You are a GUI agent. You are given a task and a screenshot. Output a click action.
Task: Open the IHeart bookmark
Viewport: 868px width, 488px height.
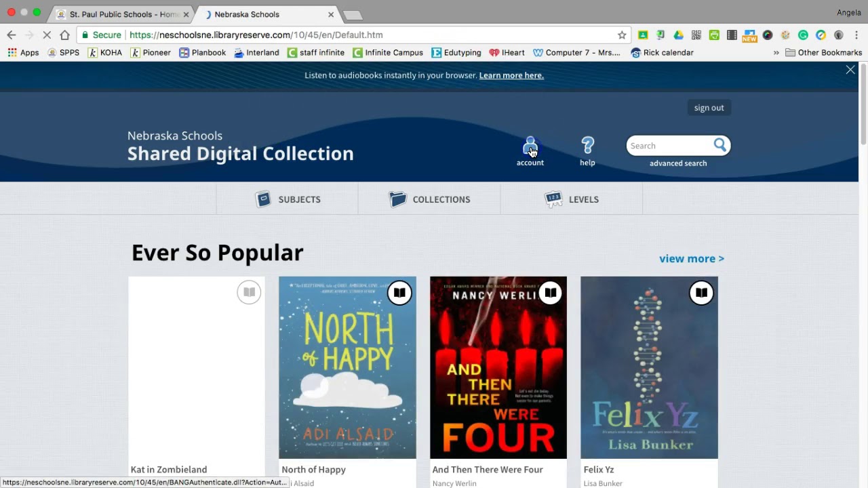507,52
